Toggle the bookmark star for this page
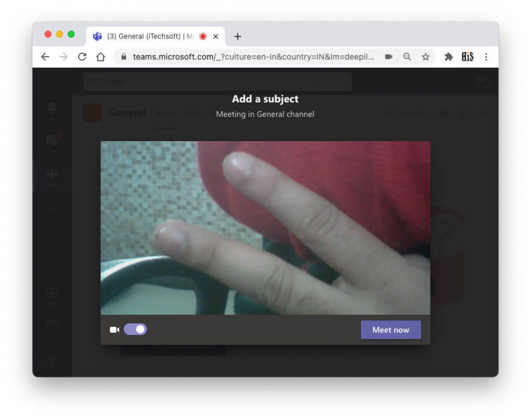The height and width of the screenshot is (420, 531). click(425, 57)
